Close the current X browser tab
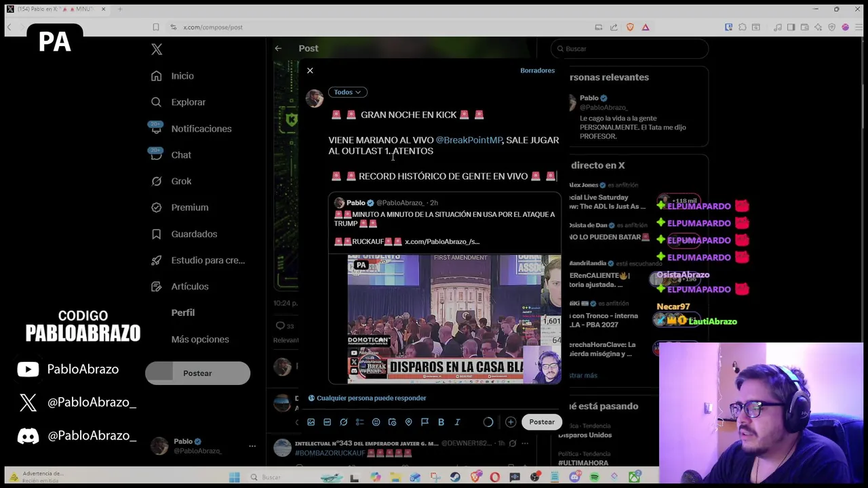Viewport: 868px width, 488px height. [x=103, y=9]
